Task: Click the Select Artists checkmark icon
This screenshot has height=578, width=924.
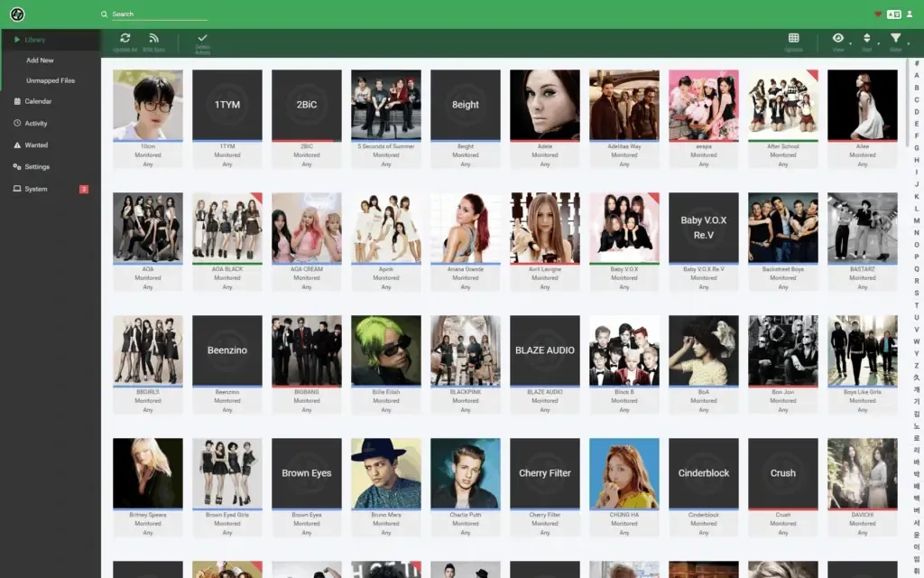Action: (x=202, y=40)
